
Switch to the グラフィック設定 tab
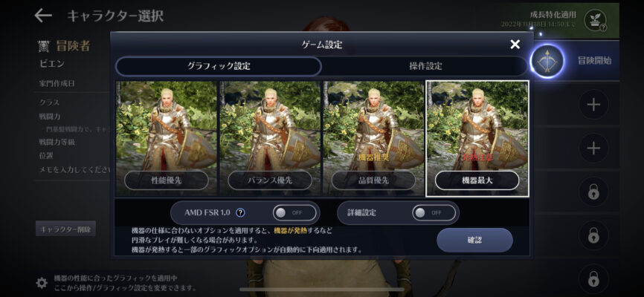[219, 66]
